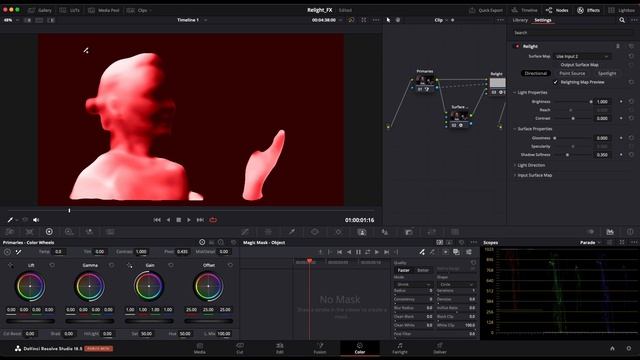Select the Point Source light mode
The image size is (640, 360).
click(x=572, y=73)
